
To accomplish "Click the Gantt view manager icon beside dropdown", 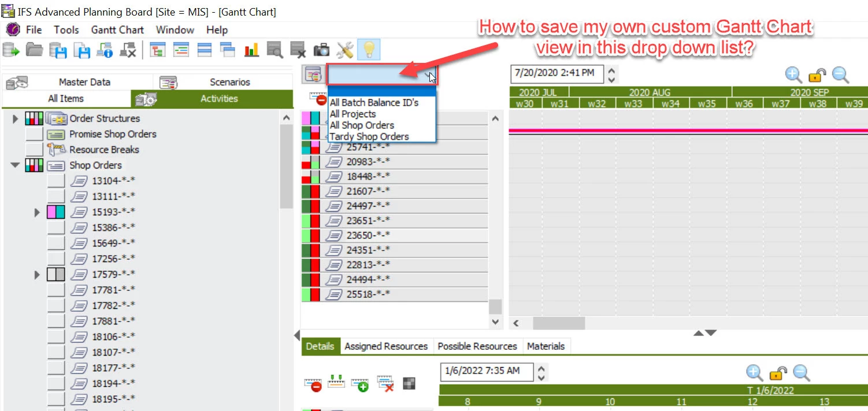I will 313,75.
